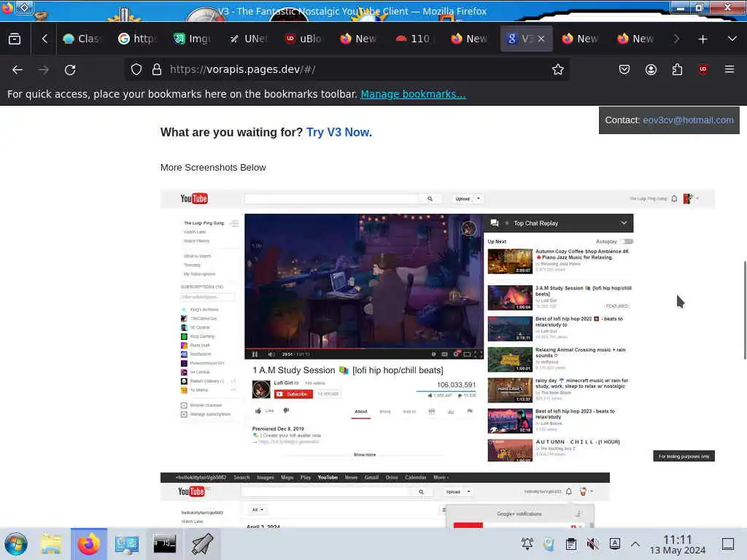Click the thumbs-up Like icon in screenshot

click(258, 411)
